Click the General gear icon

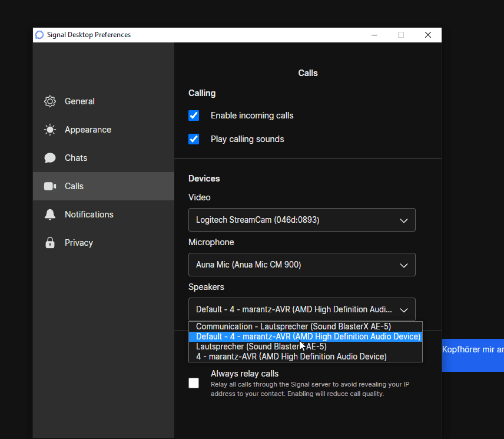(x=50, y=101)
